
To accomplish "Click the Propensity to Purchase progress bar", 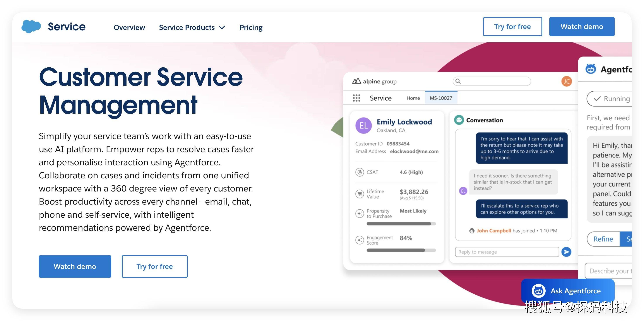I will (401, 224).
